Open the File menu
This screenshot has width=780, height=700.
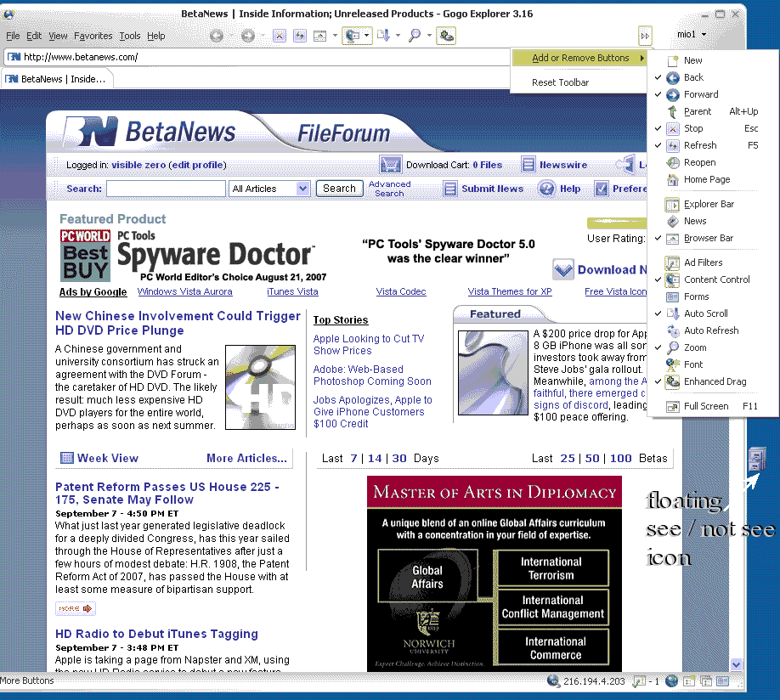(13, 36)
